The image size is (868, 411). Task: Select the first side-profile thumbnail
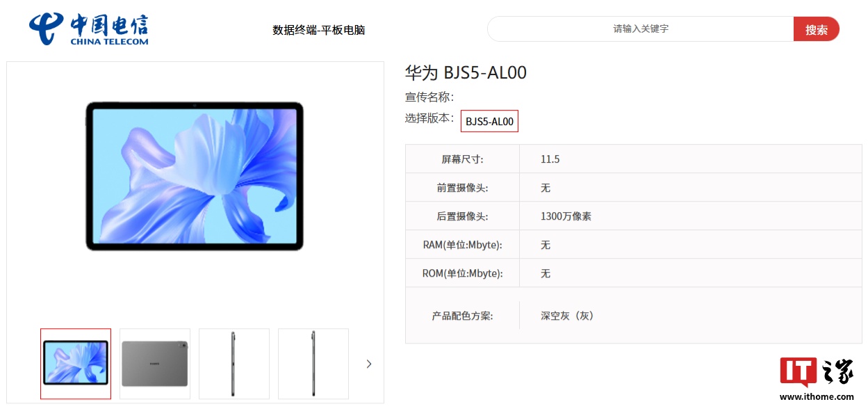click(x=234, y=364)
